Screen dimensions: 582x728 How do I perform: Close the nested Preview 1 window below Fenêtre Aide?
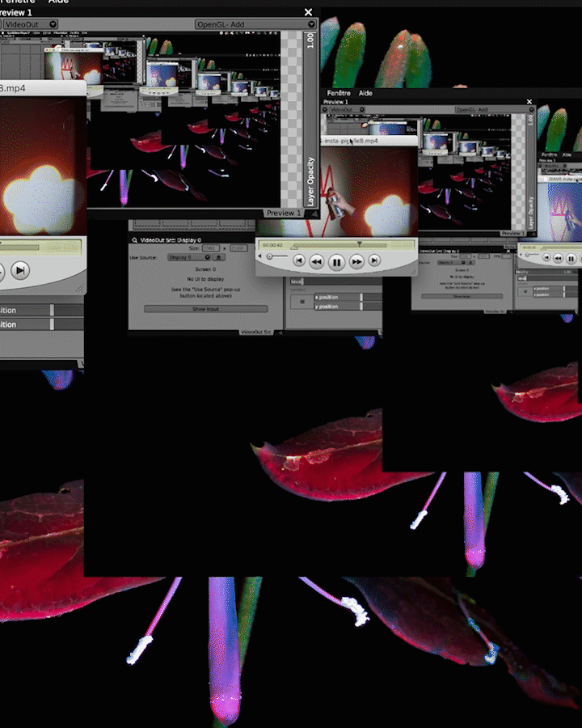[x=529, y=101]
